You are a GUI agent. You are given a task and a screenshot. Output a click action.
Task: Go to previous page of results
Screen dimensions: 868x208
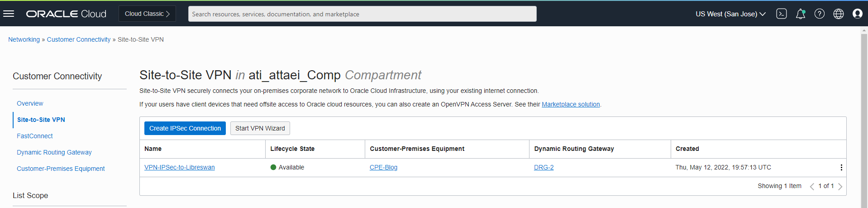pos(812,186)
